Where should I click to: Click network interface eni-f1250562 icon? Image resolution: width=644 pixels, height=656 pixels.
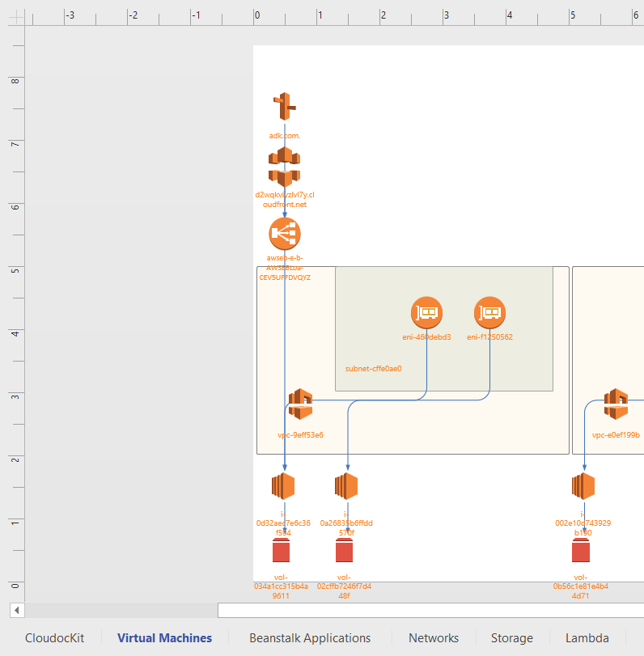click(489, 312)
